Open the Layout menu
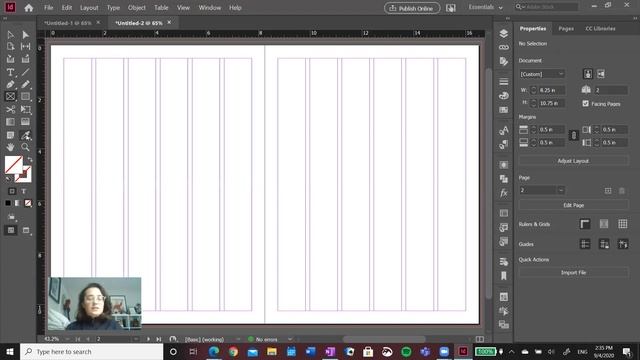Viewport: 640px width, 360px height. point(89,8)
